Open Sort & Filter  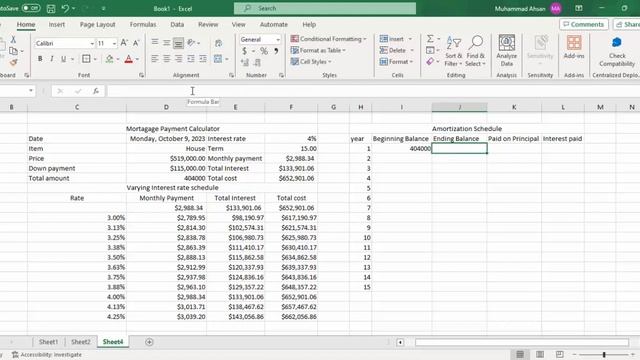tap(453, 51)
